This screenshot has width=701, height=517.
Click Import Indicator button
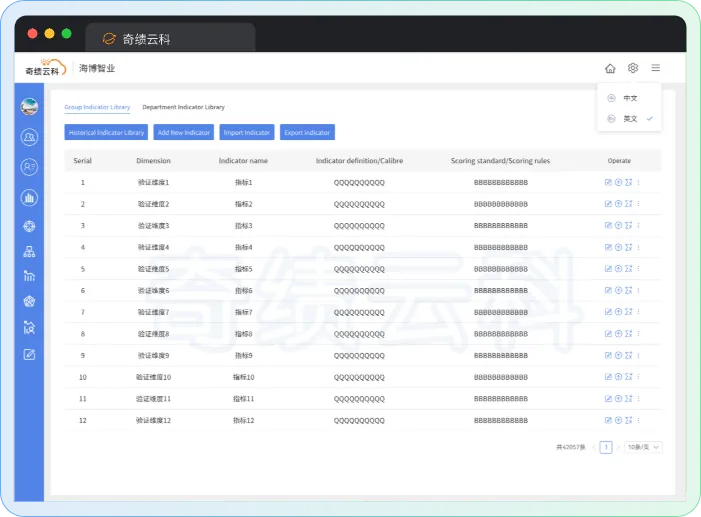coord(247,132)
